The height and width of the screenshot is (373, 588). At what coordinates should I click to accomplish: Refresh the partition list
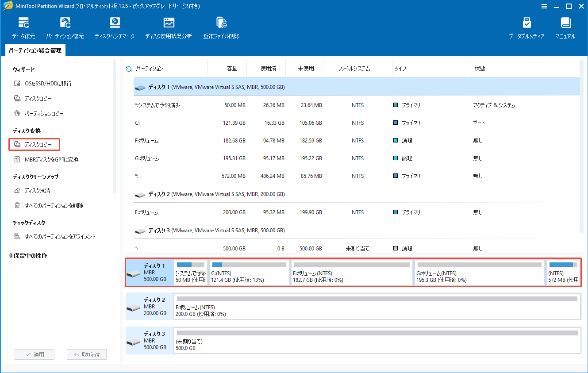129,69
